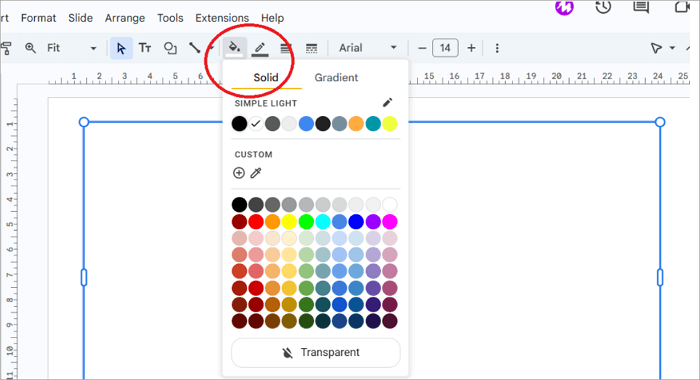700x380 pixels.
Task: Choose the black theme color swatch
Action: [x=239, y=124]
